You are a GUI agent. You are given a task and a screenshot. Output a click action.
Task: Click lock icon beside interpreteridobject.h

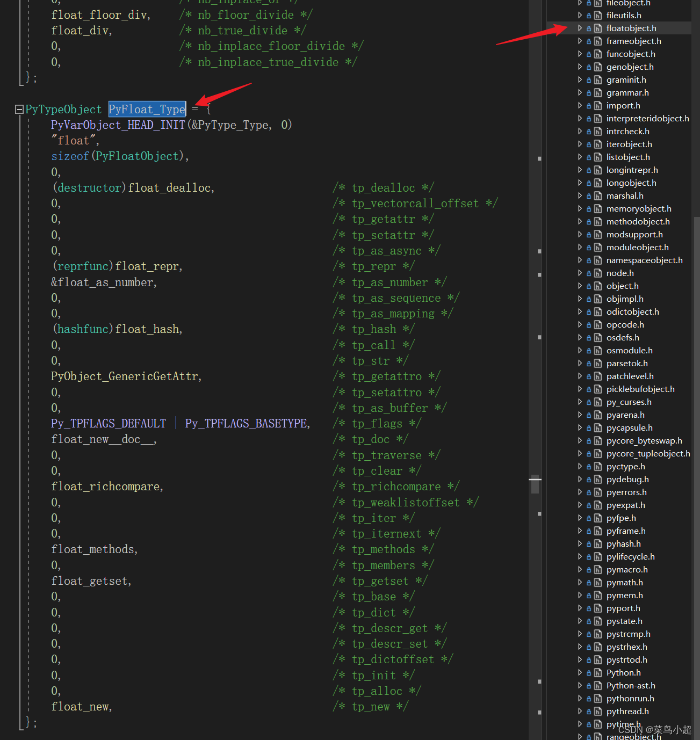tap(589, 119)
